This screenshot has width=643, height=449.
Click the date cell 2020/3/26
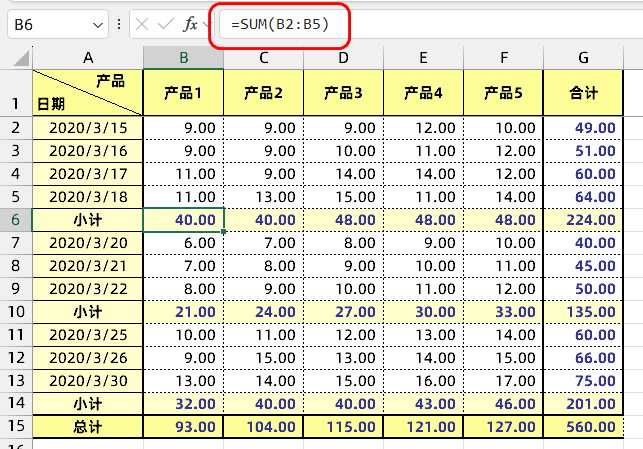point(88,358)
